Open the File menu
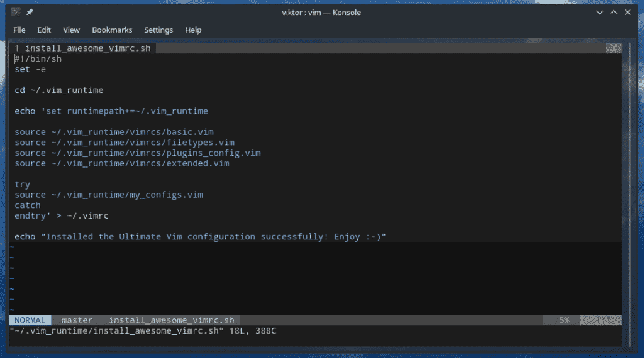This screenshot has height=358, width=644. (x=19, y=30)
